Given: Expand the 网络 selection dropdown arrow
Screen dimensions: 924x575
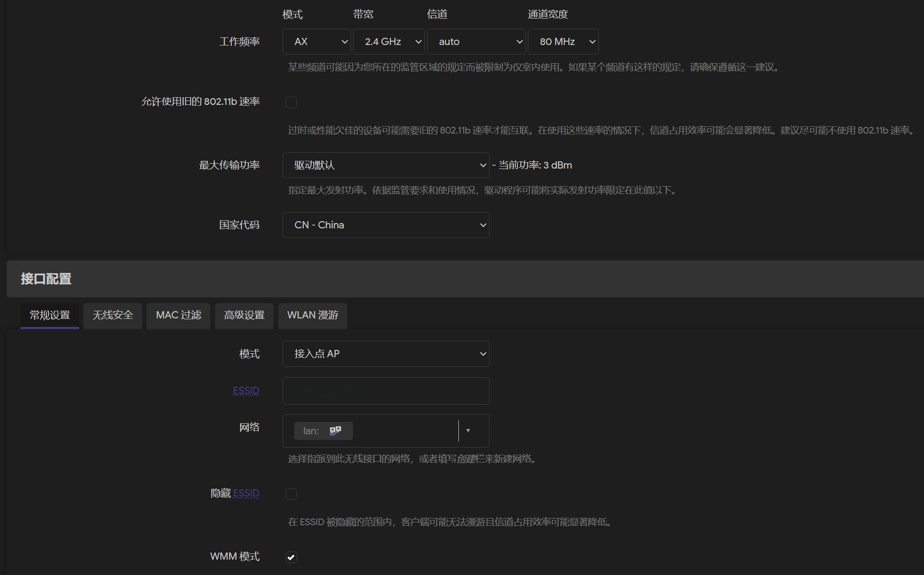Looking at the screenshot, I should click(x=468, y=430).
